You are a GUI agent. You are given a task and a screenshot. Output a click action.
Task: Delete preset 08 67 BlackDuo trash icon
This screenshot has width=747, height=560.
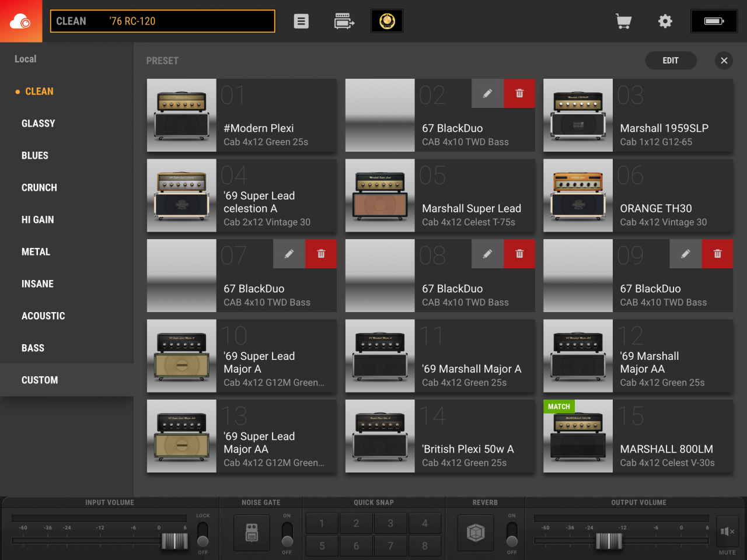click(519, 254)
